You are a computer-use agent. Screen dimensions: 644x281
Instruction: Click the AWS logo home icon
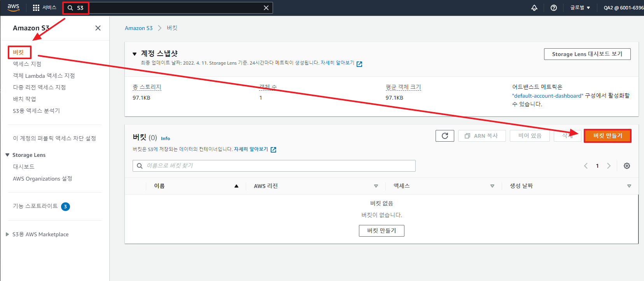coord(13,8)
